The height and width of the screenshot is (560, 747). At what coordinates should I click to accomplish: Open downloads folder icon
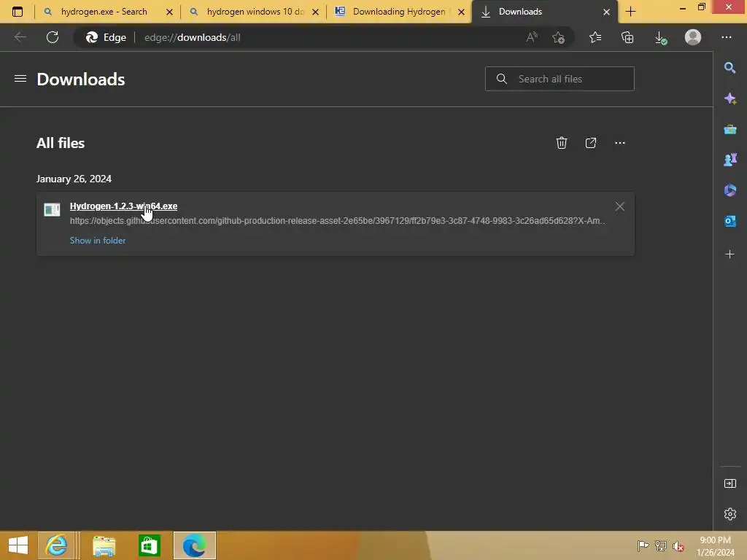590,143
